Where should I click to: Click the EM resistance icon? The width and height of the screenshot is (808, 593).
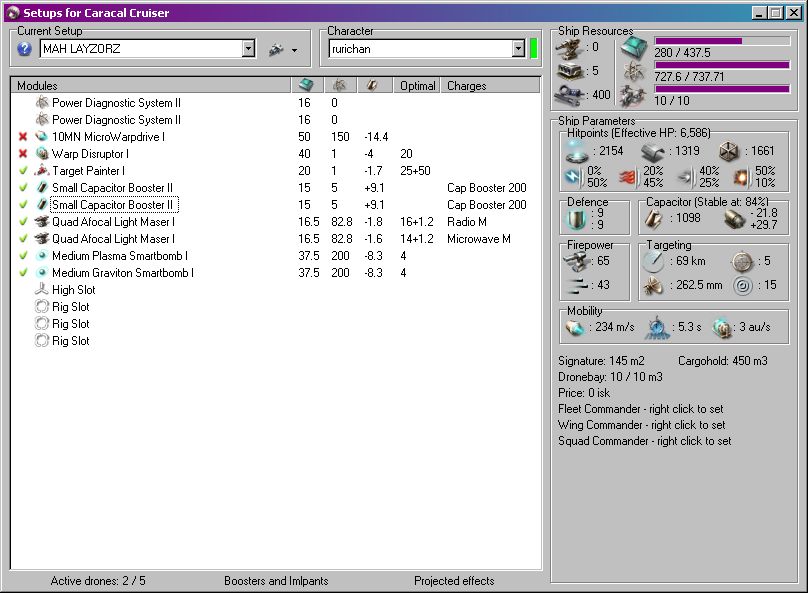pyautogui.click(x=573, y=177)
